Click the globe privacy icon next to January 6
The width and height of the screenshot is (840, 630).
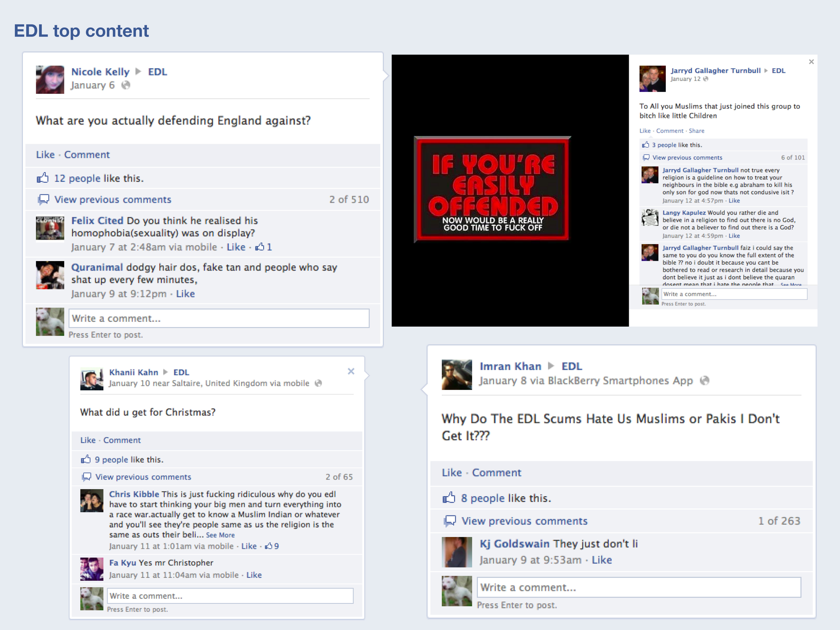click(x=126, y=85)
